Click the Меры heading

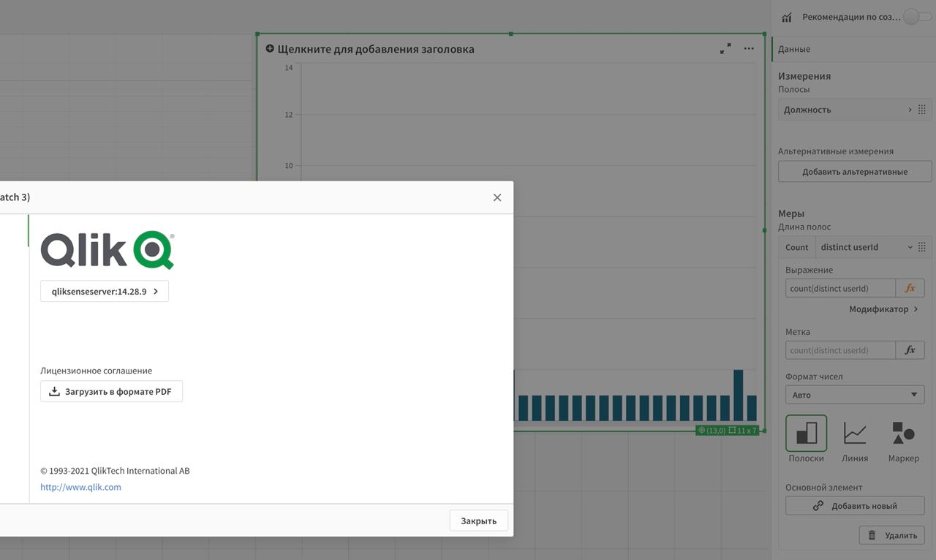tap(791, 213)
